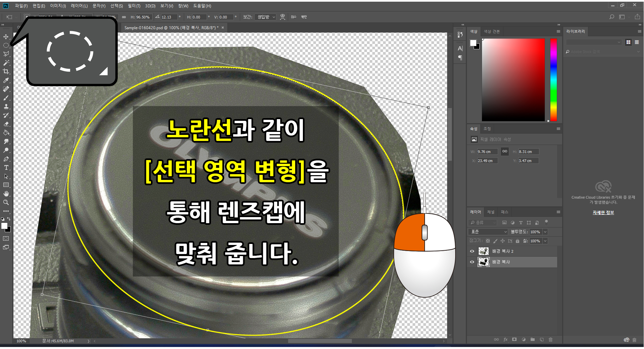Toggle filter for type layers

(x=521, y=222)
